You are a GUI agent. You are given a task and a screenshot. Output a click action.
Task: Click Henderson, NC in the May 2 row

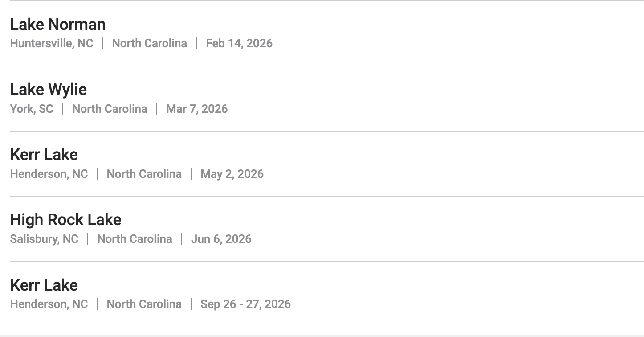(49, 174)
